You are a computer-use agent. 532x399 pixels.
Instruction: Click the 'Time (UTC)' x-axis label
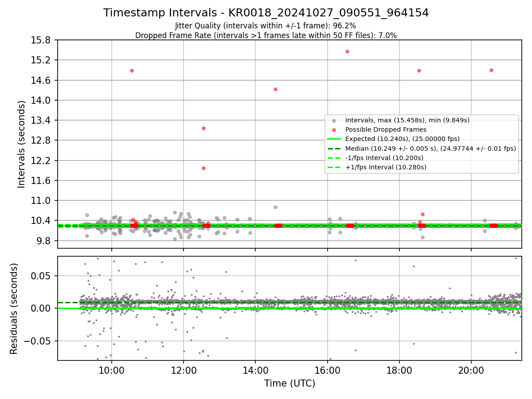click(x=289, y=383)
